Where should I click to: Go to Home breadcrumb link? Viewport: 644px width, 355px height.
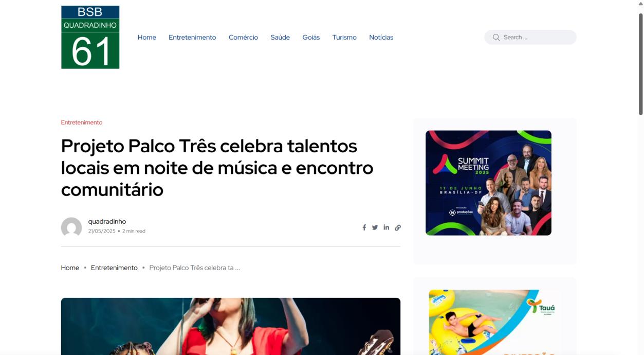[70, 268]
